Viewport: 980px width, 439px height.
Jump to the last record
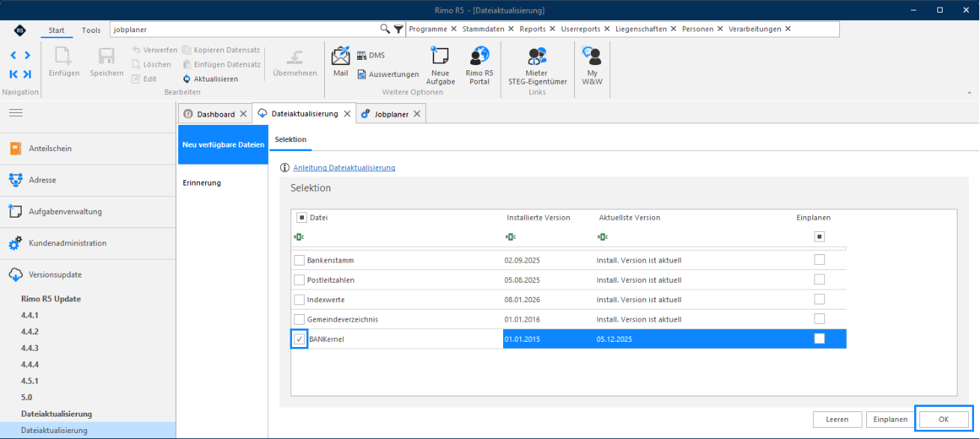pyautogui.click(x=27, y=74)
